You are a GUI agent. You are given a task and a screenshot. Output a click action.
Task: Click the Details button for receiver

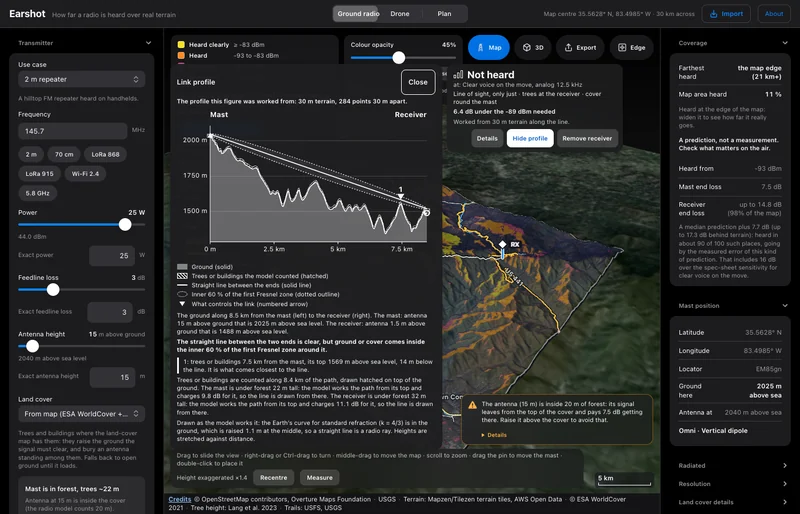(487, 138)
